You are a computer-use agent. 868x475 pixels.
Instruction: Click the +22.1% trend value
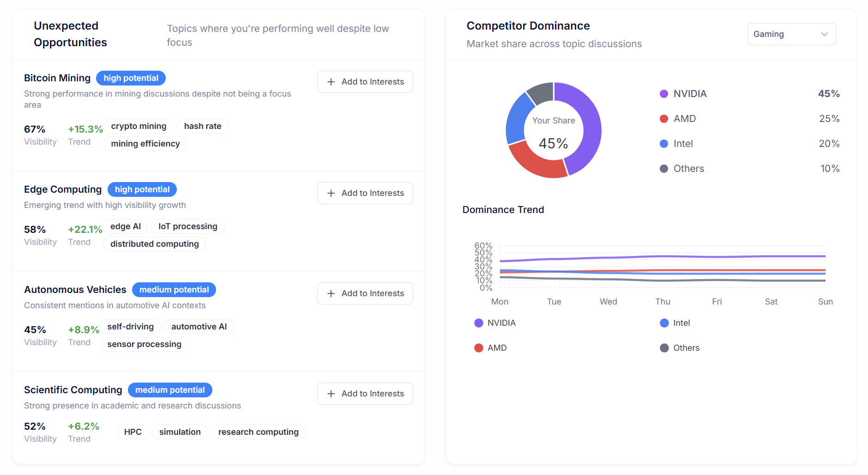point(85,230)
